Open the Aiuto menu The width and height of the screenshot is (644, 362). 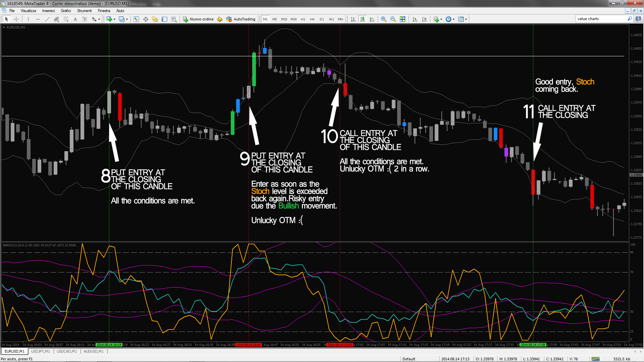coord(120,11)
